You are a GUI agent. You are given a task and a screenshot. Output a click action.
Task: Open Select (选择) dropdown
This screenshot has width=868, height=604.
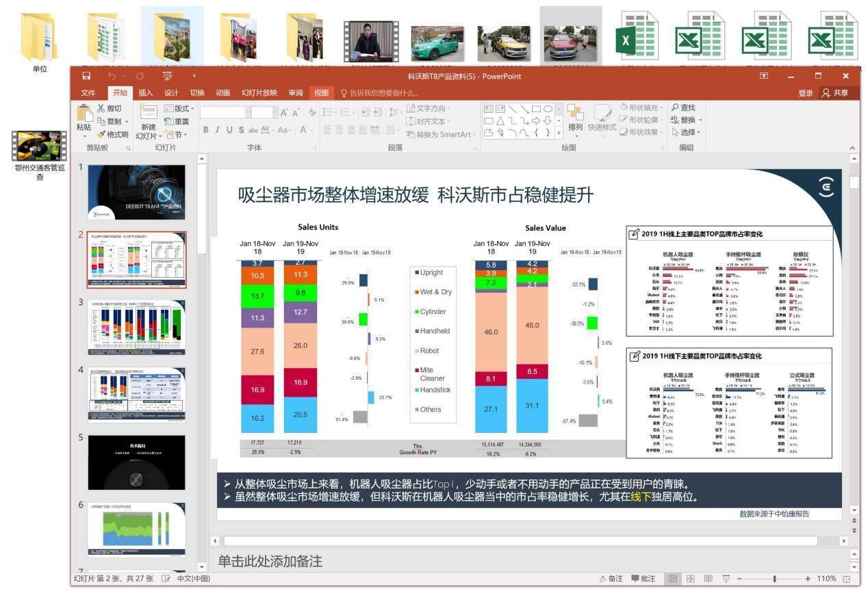point(686,132)
